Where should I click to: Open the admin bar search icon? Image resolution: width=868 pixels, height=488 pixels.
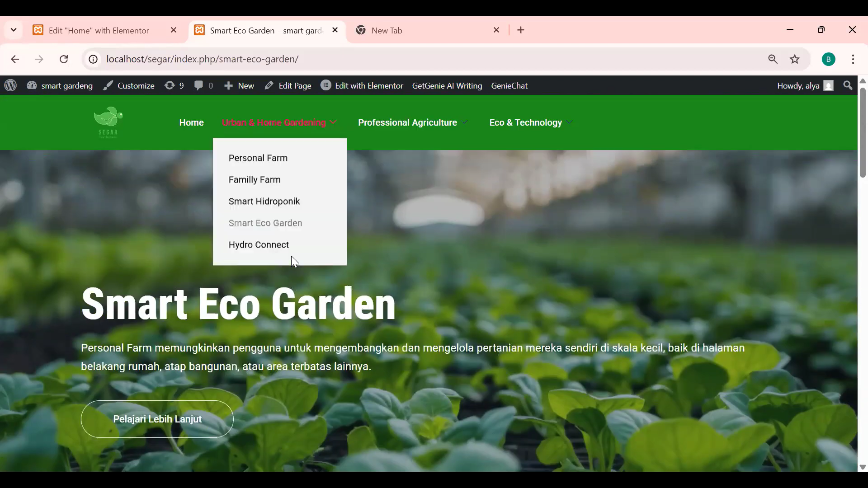point(848,85)
